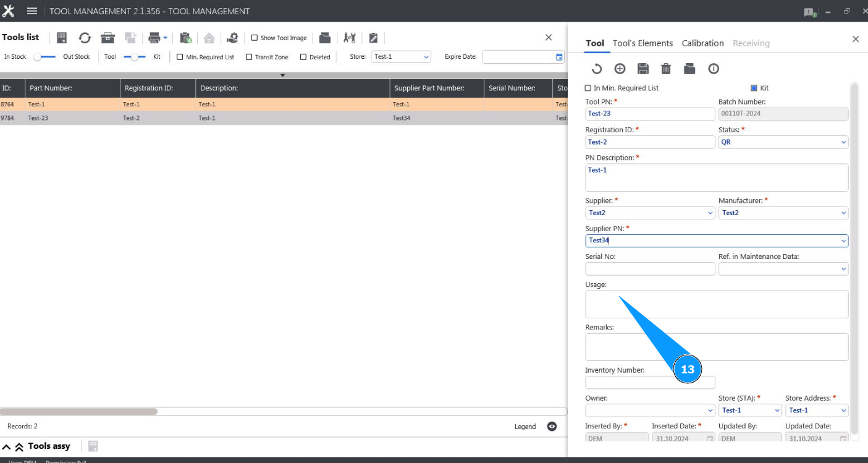This screenshot has width=868, height=463.
Task: Open the Expire Date calendar picker
Action: (559, 57)
